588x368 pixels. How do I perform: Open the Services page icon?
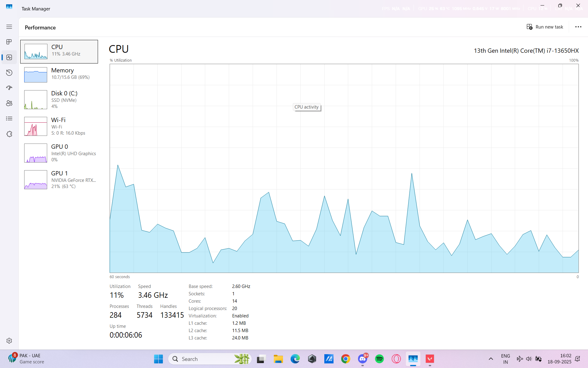click(9, 134)
